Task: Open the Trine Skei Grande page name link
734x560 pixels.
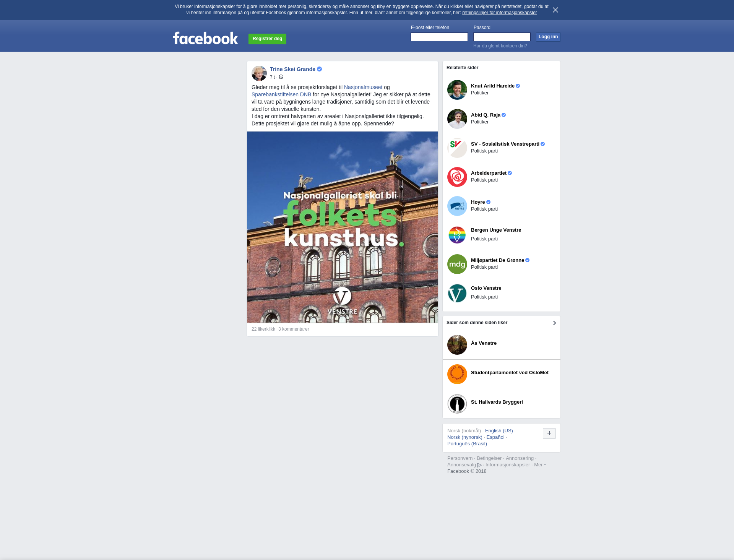Action: pyautogui.click(x=292, y=69)
